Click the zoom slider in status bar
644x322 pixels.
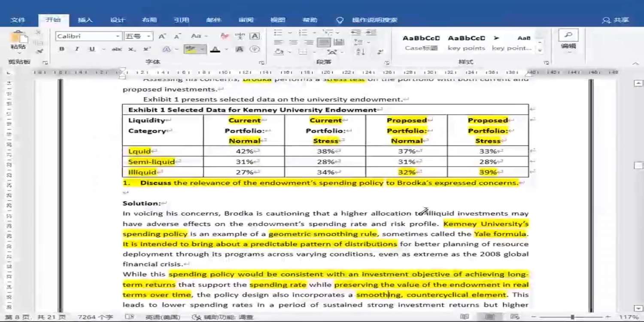(x=572, y=317)
